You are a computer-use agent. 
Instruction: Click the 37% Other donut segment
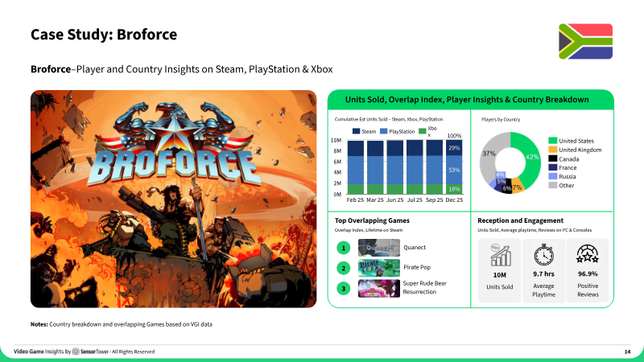(492, 154)
